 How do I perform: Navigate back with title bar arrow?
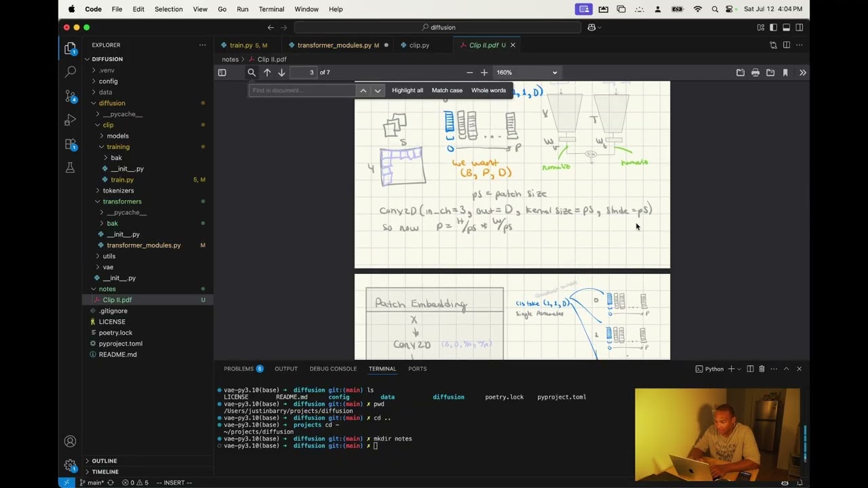[271, 27]
